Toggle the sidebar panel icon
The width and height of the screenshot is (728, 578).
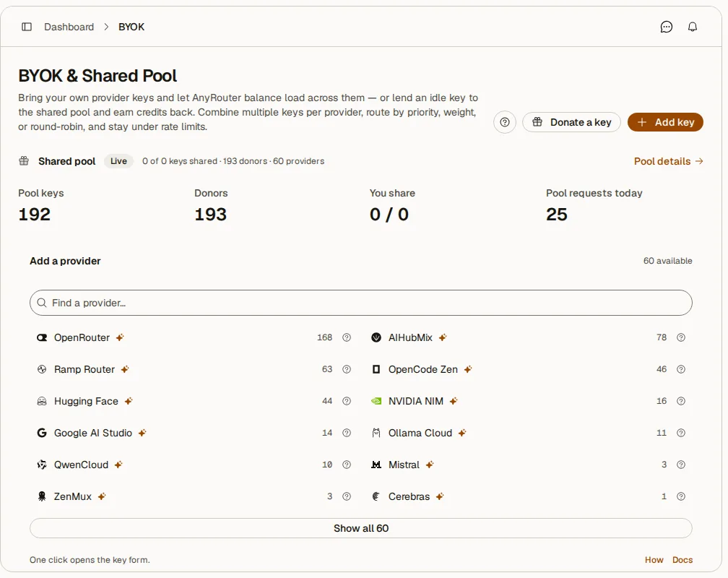coord(27,27)
